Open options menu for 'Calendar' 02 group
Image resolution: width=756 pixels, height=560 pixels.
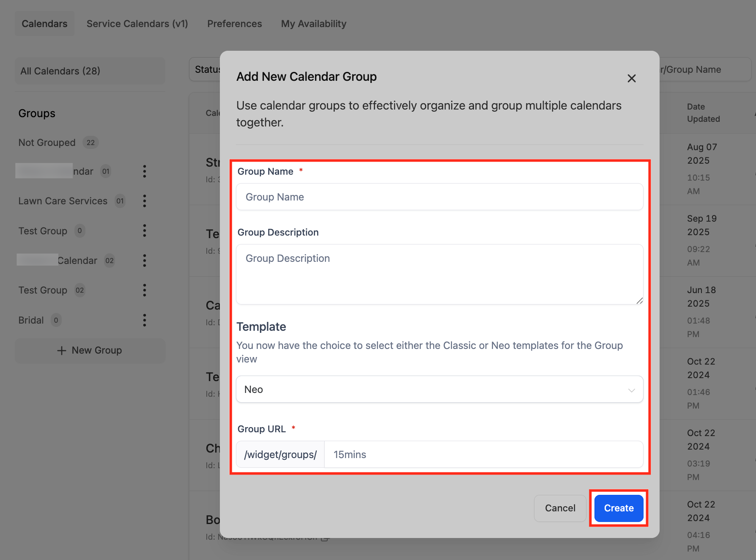coord(145,261)
